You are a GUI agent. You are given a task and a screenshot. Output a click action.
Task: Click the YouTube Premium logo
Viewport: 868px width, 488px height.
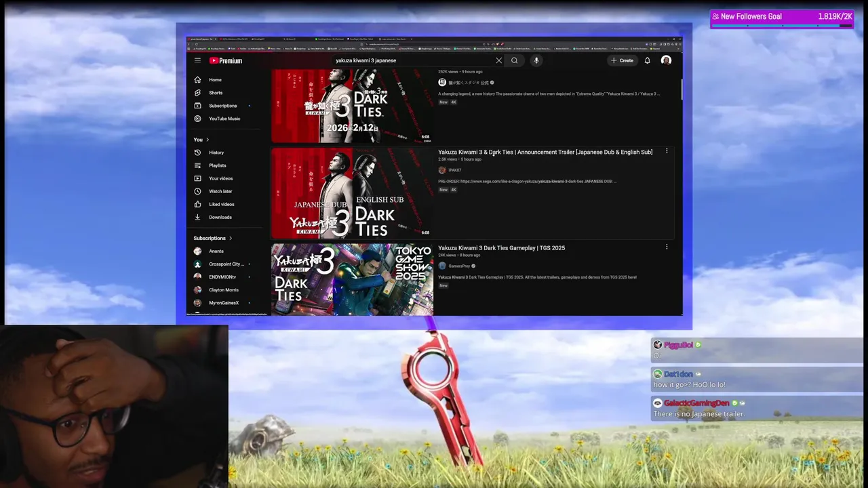point(226,60)
